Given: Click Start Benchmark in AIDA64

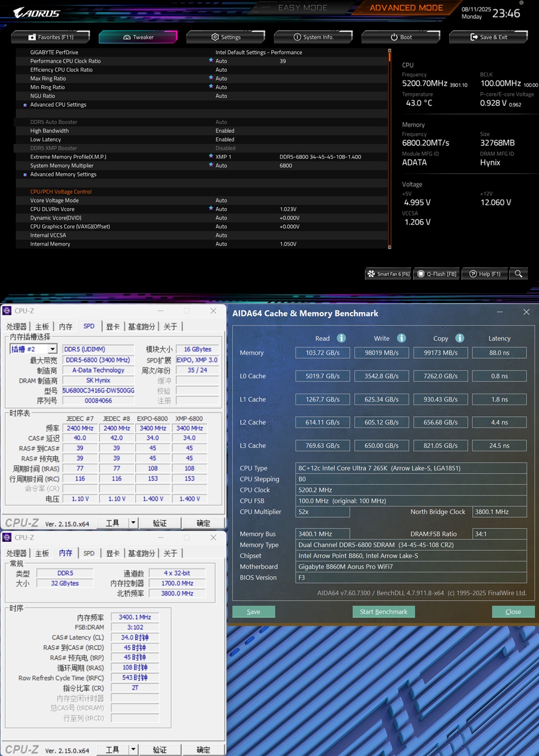Looking at the screenshot, I should [384, 611].
